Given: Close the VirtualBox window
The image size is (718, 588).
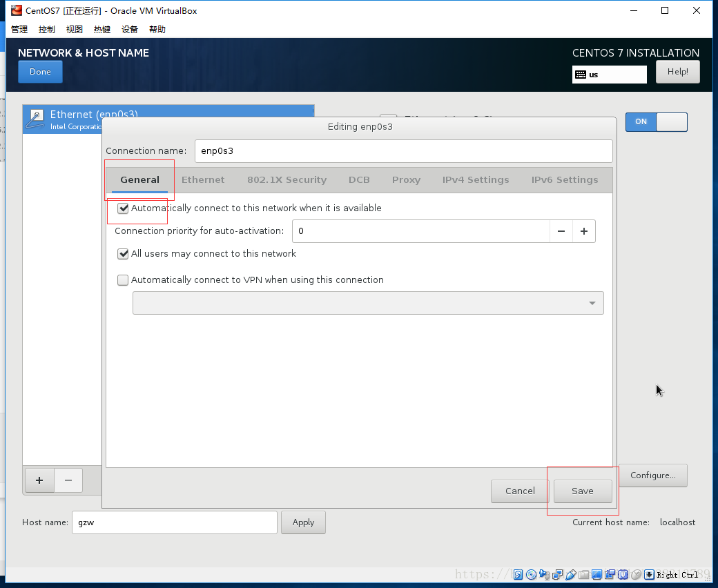Looking at the screenshot, I should [697, 10].
